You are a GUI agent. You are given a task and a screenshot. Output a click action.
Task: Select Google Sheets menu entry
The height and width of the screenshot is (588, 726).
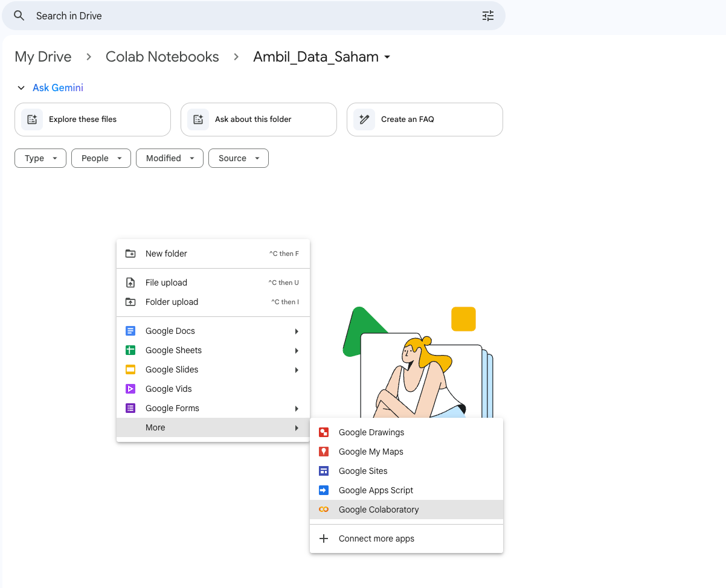(213, 350)
